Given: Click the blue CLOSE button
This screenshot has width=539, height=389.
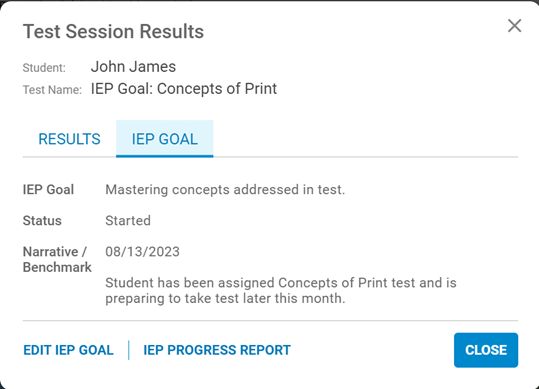Looking at the screenshot, I should (x=486, y=350).
